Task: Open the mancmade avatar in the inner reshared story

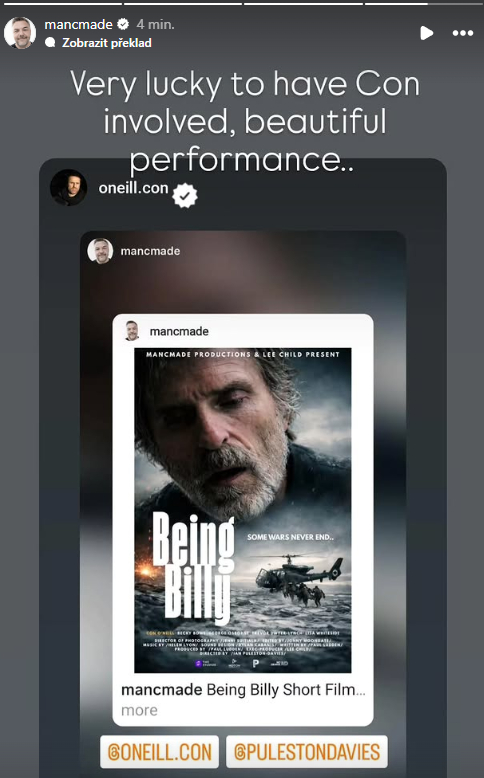Action: (100, 251)
